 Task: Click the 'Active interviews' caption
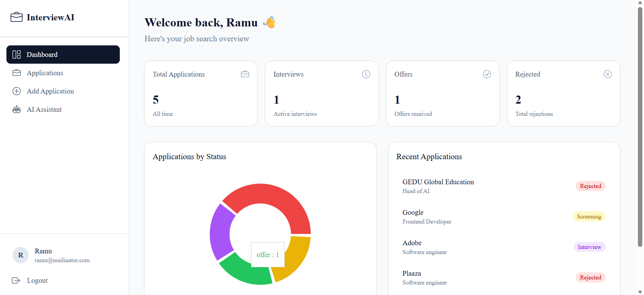point(295,114)
